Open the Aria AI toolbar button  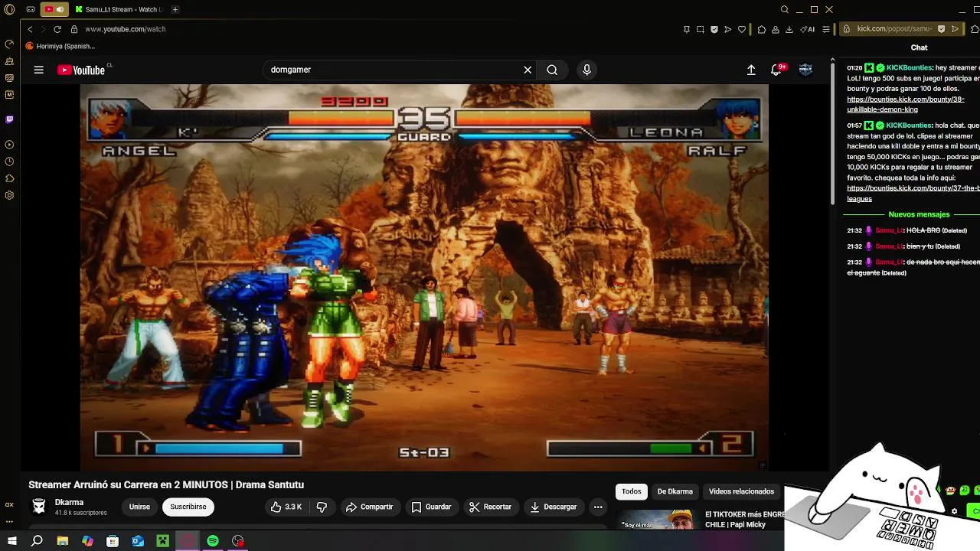coord(808,29)
